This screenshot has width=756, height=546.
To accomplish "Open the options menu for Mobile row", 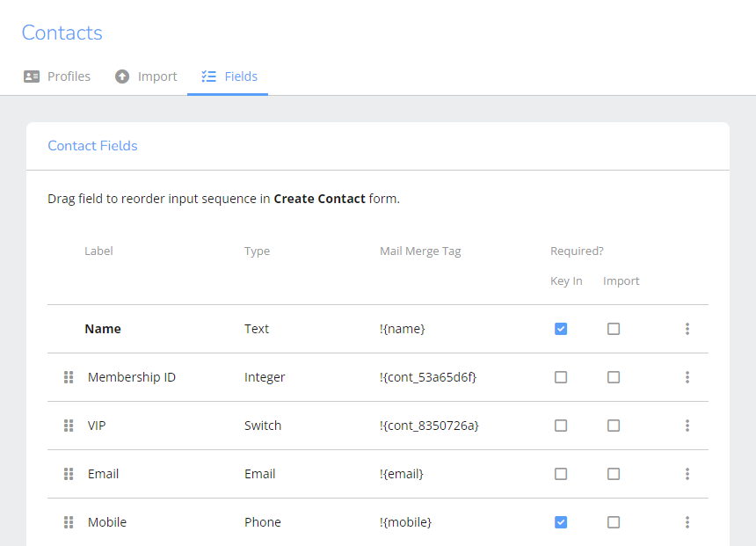I will (x=687, y=522).
